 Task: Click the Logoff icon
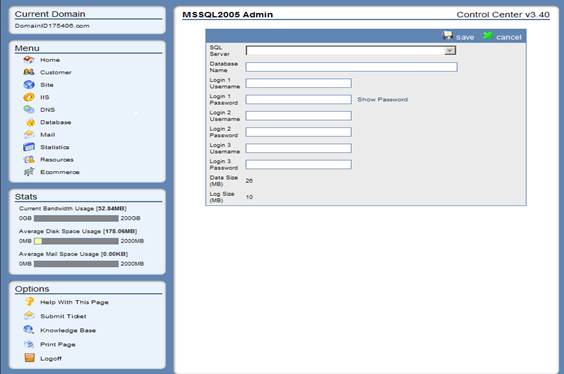[x=29, y=357]
